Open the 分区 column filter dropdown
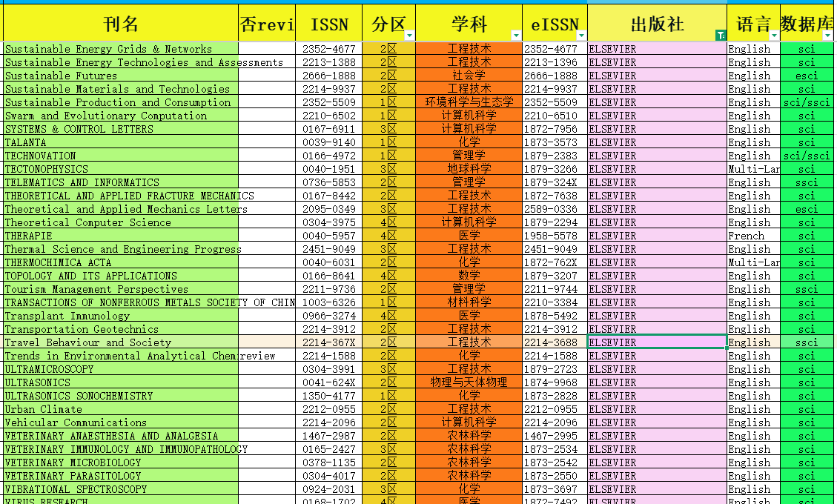The width and height of the screenshot is (837, 504). coord(409,36)
